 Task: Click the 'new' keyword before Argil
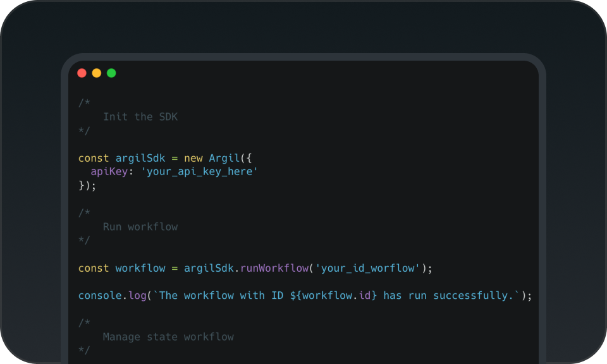[193, 158]
